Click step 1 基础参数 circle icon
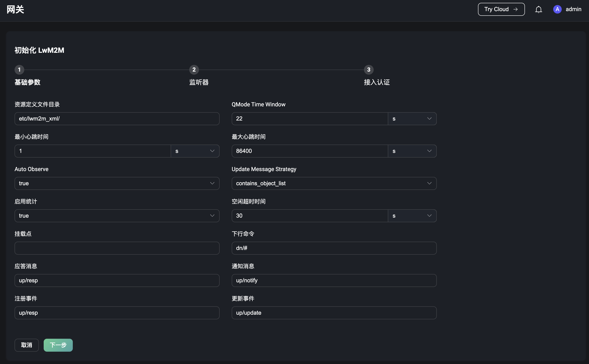The image size is (589, 364). (x=19, y=70)
